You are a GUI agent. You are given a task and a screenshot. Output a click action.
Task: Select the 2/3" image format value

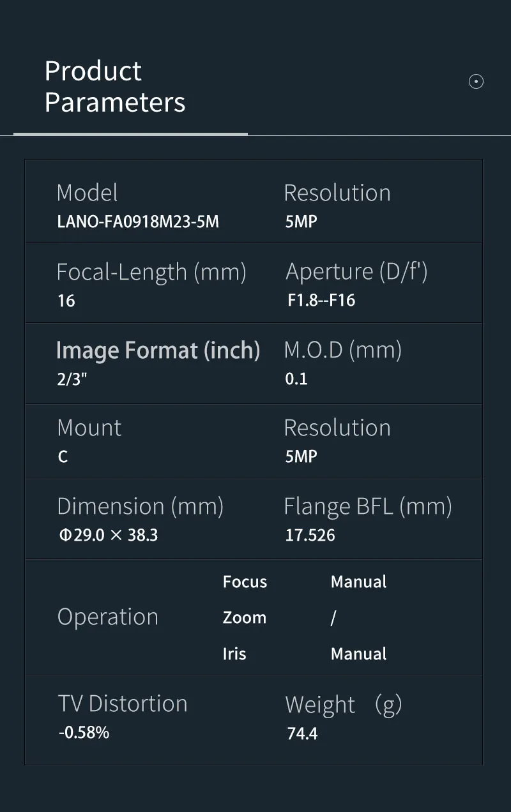tap(72, 379)
